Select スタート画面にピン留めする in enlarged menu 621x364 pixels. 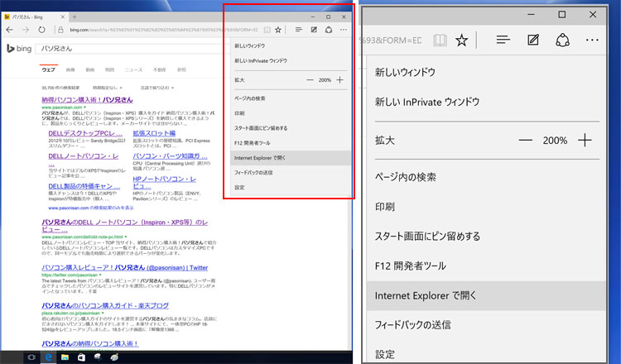click(486, 237)
